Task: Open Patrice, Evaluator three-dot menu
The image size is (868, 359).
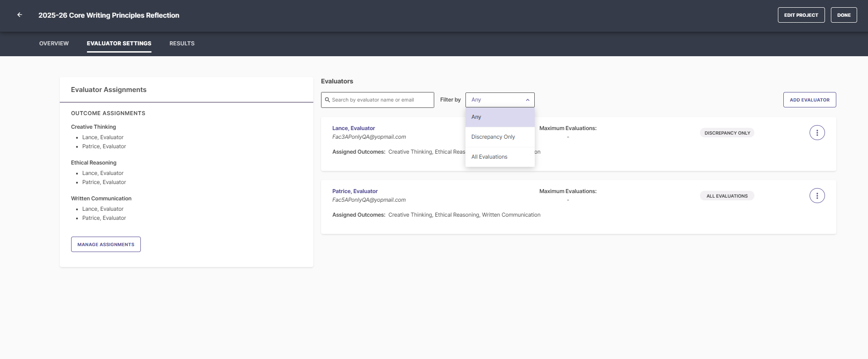Action: [817, 196]
